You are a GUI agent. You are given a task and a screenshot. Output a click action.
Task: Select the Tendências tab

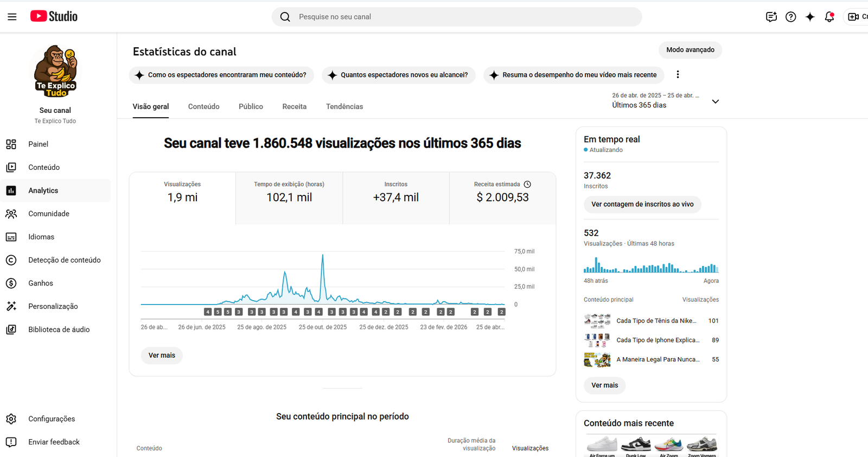(x=344, y=106)
